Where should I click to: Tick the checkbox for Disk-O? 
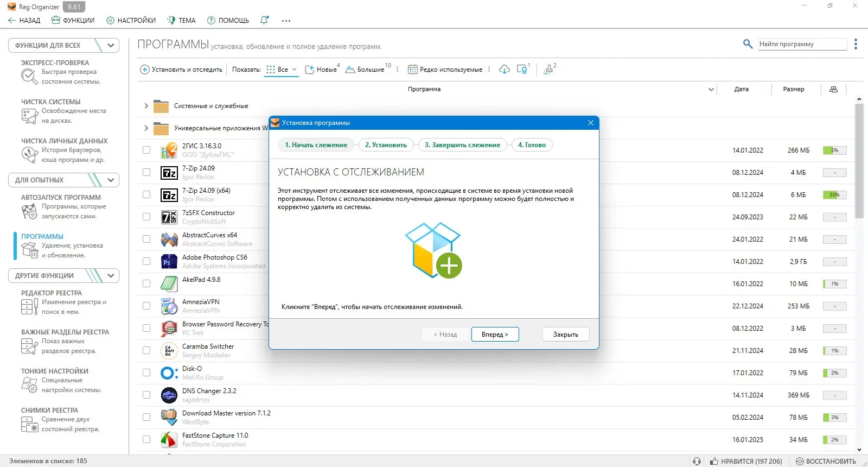[146, 373]
